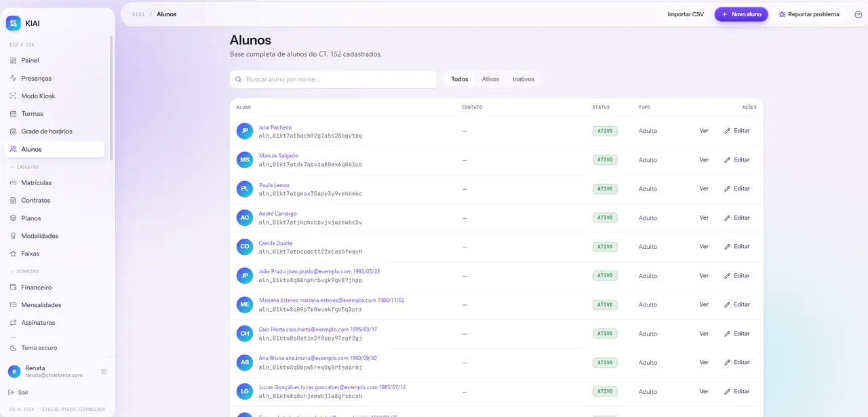The width and height of the screenshot is (868, 417).
Task: Click Editar for Camila Duarte
Action: (737, 247)
